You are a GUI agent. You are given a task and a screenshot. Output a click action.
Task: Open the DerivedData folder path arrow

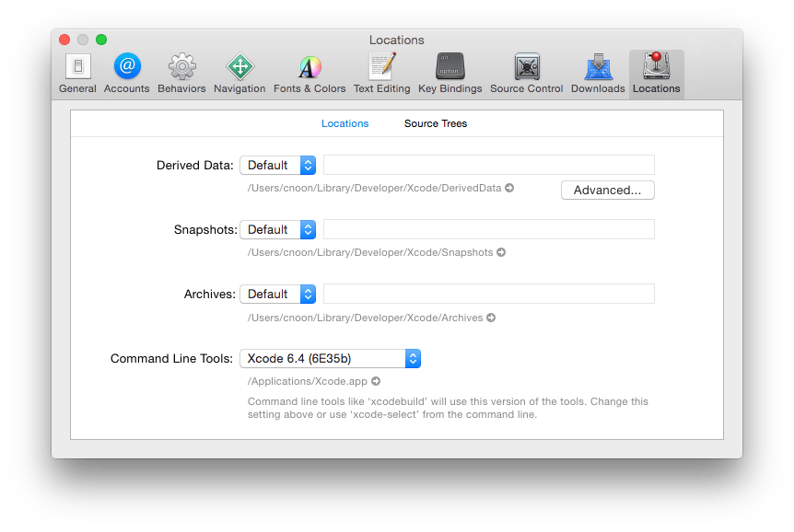(508, 188)
